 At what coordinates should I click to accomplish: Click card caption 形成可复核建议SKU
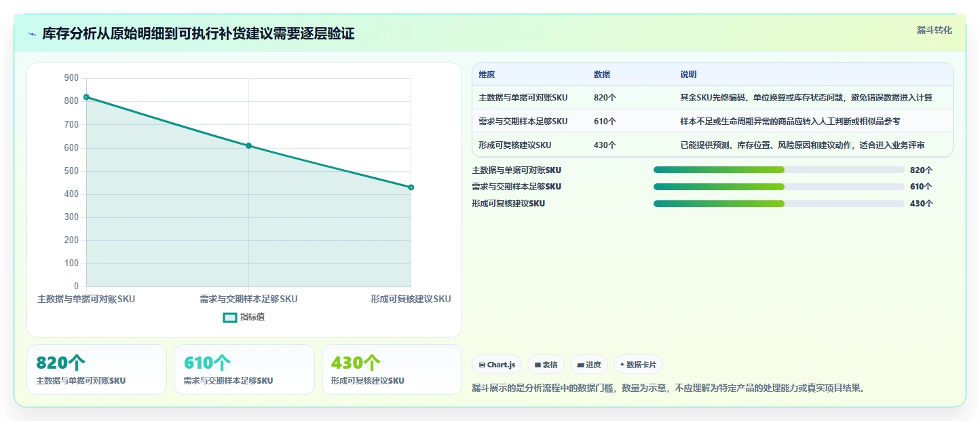tap(368, 381)
